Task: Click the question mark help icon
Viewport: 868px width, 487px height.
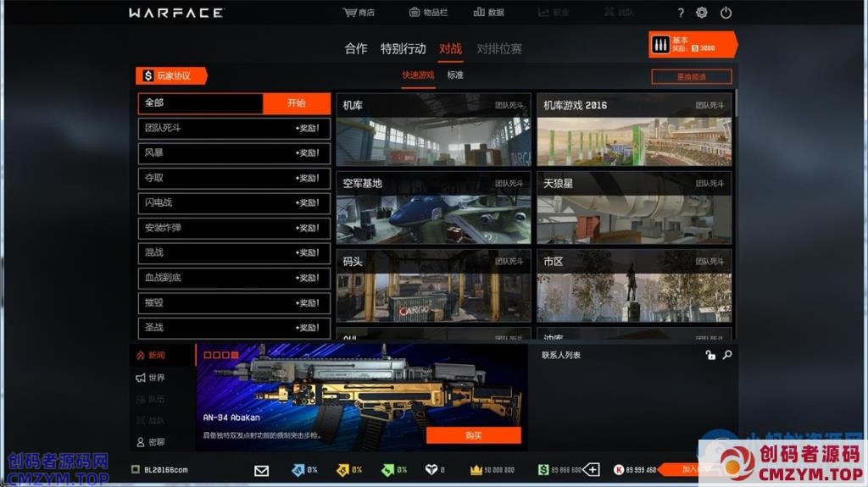Action: click(680, 13)
